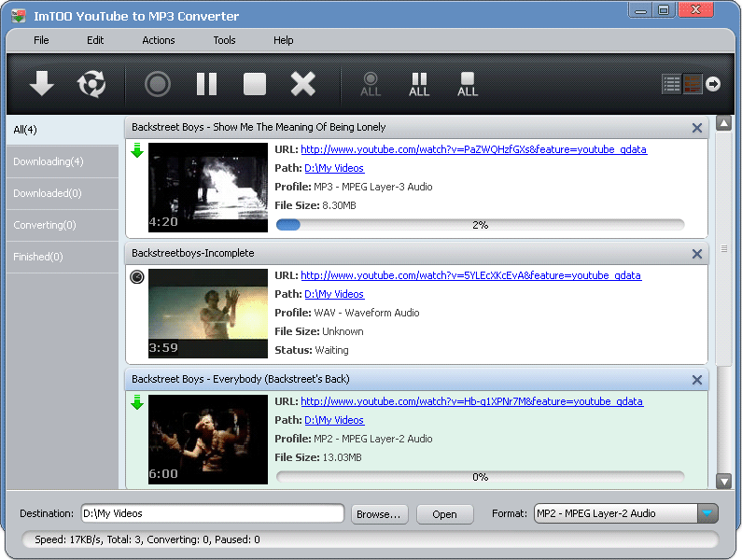Click the vertical scrollbar thumb

(x=723, y=249)
